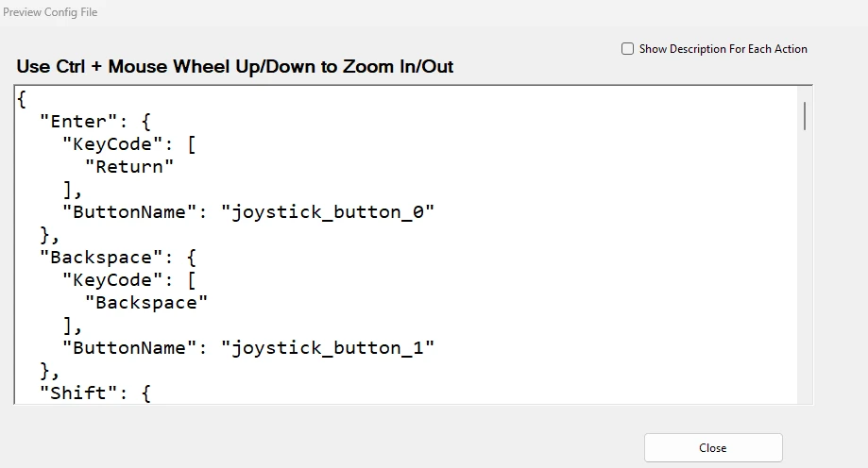868x468 pixels.
Task: Click the joystick_button_1 value text
Action: pyautogui.click(x=328, y=348)
